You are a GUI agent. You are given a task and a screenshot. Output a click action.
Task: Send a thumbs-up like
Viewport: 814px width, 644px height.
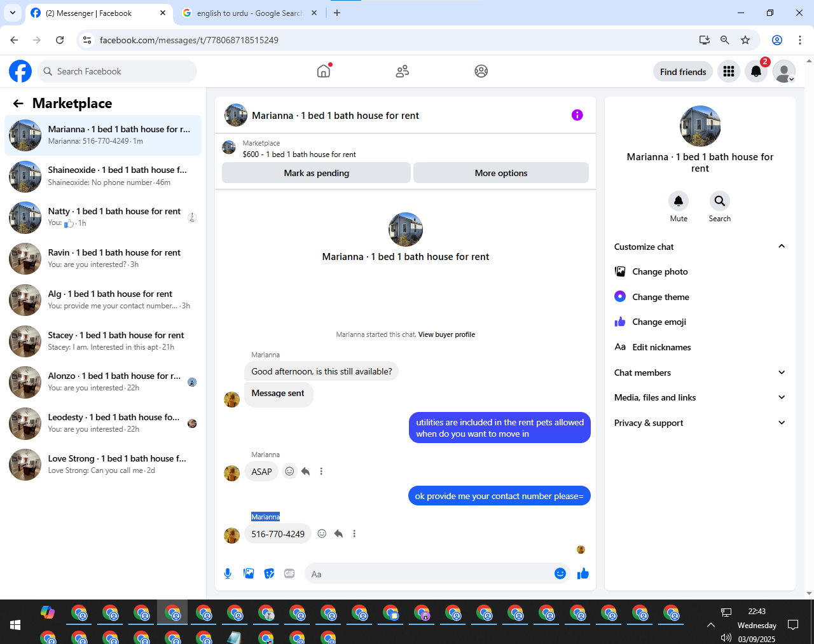(583, 573)
